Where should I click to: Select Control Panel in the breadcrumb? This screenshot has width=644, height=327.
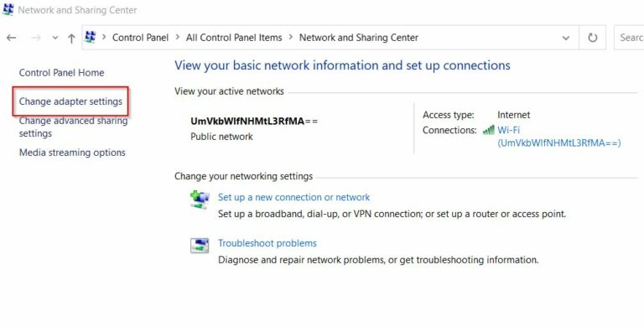click(141, 38)
